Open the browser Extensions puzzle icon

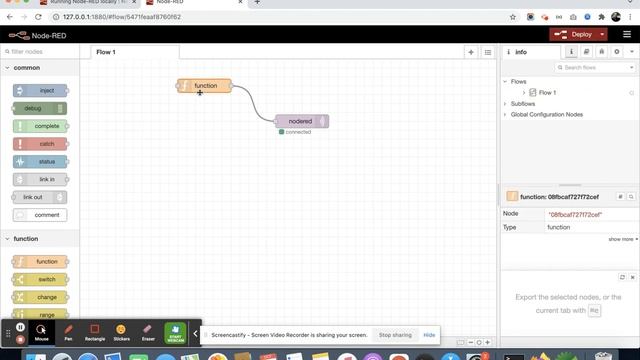601,17
